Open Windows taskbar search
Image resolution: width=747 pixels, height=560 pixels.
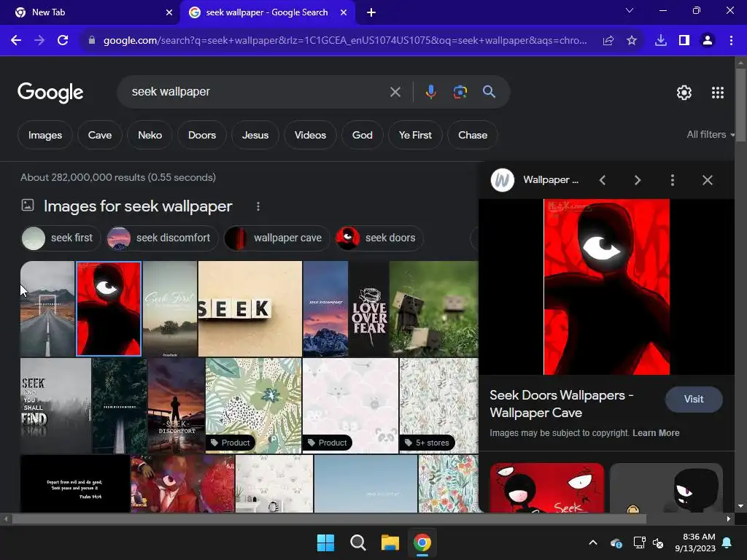coord(357,542)
